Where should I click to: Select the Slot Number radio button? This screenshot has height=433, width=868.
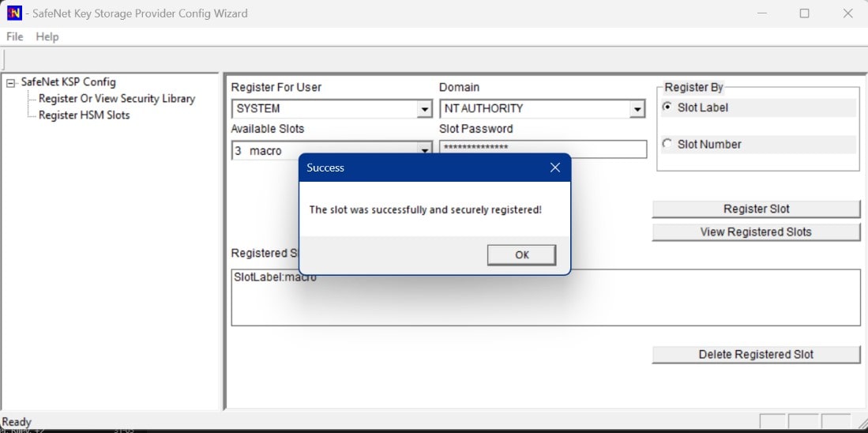(667, 145)
